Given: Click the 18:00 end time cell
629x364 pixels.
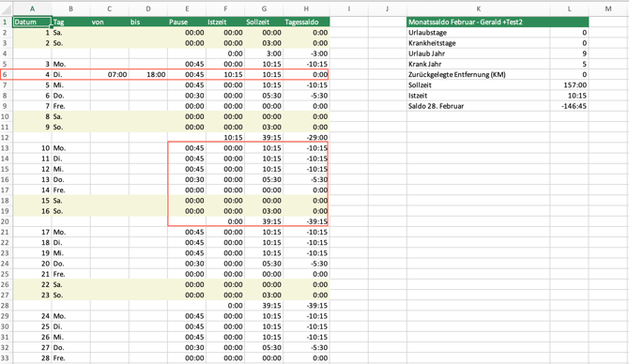Looking at the screenshot, I should [148, 74].
